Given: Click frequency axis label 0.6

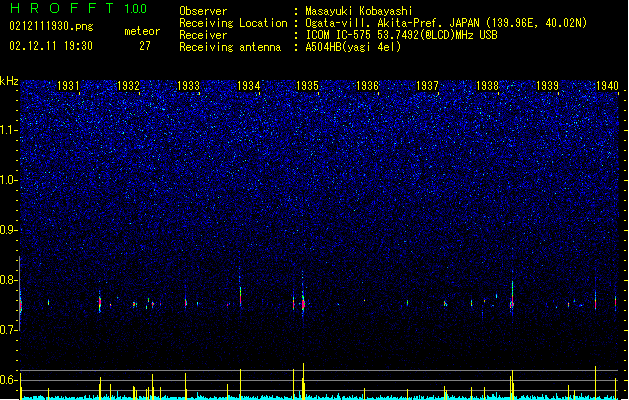Looking at the screenshot, I should point(9,380).
